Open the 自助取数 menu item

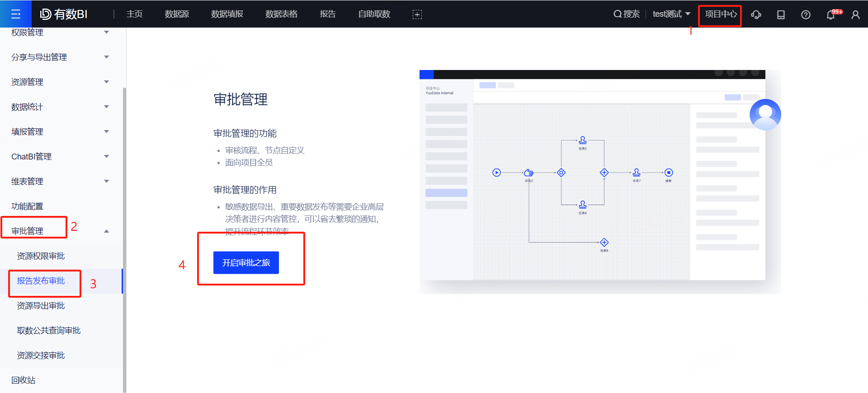(x=374, y=14)
